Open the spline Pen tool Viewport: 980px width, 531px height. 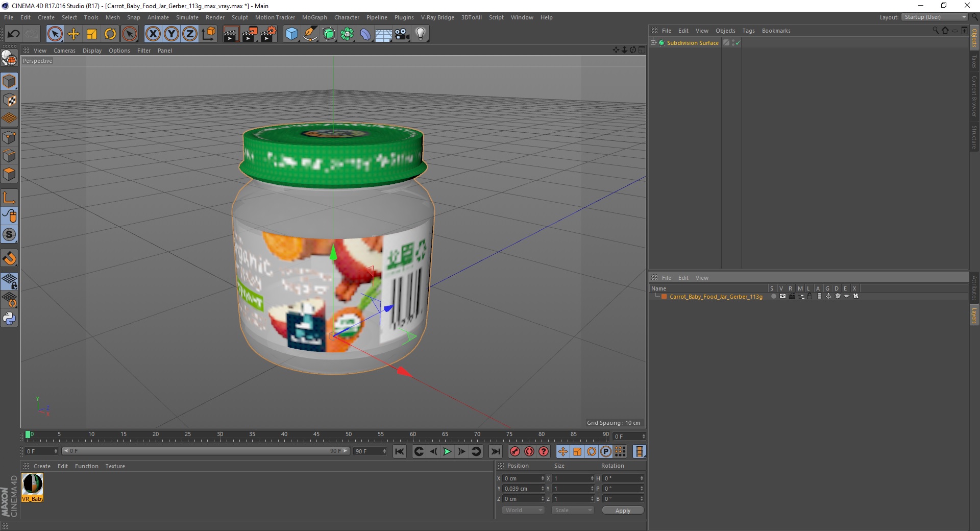point(310,34)
